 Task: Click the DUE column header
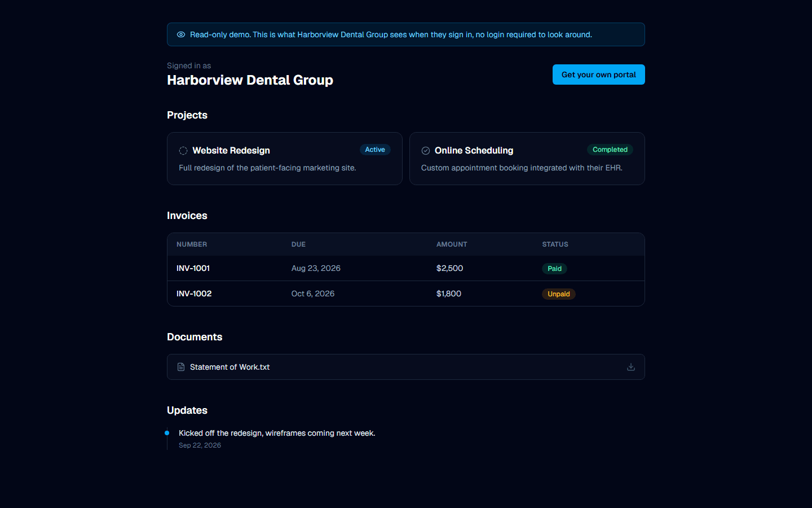point(298,244)
